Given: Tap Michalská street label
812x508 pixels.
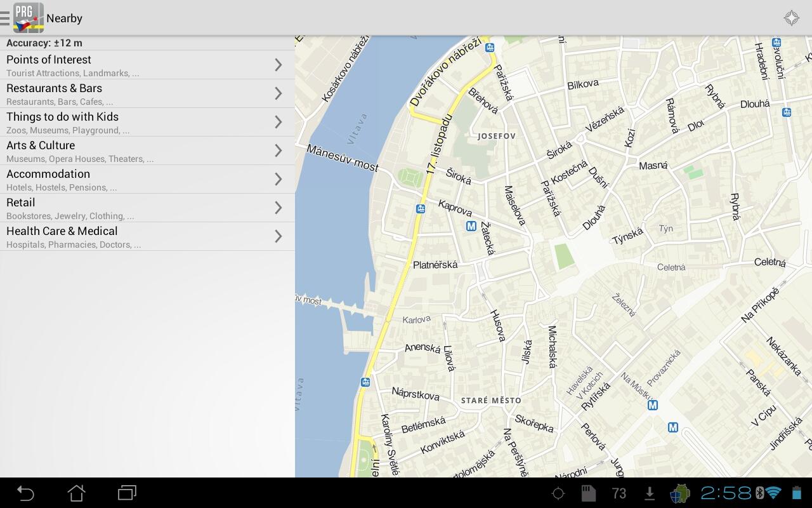Looking at the screenshot, I should (552, 347).
